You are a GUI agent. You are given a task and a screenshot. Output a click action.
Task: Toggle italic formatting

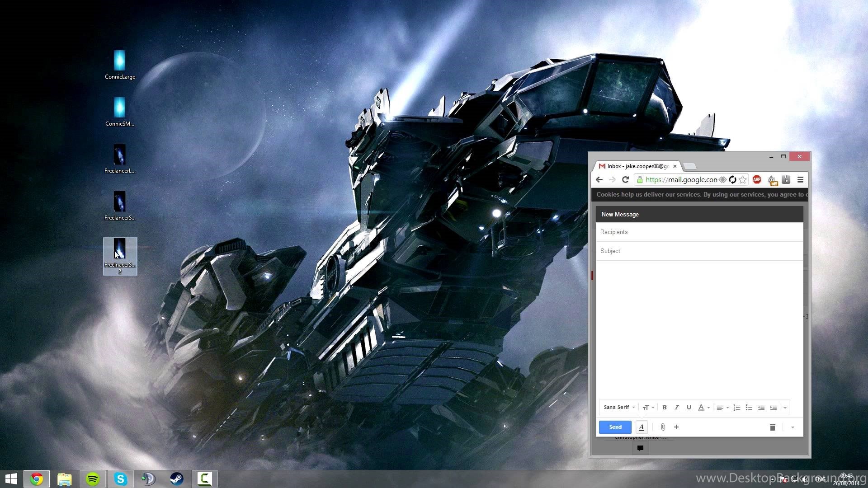point(676,407)
